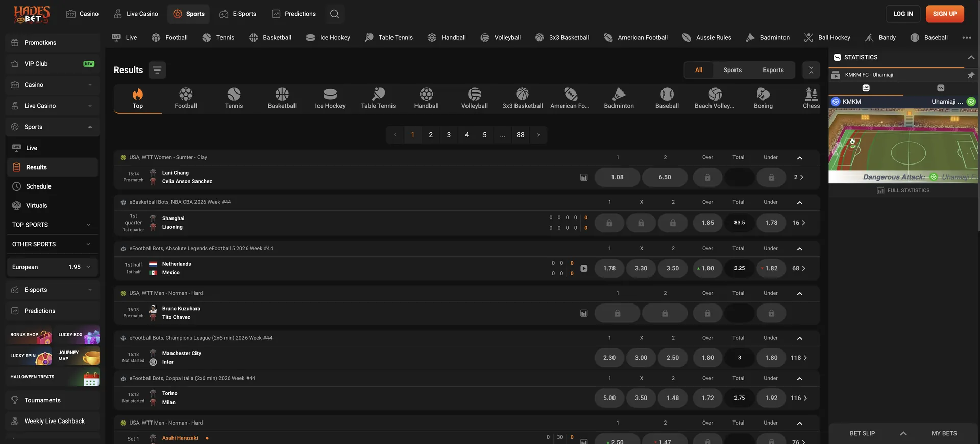The image size is (980, 444).
Task: Open Predictions in the top navigation
Action: (293, 14)
